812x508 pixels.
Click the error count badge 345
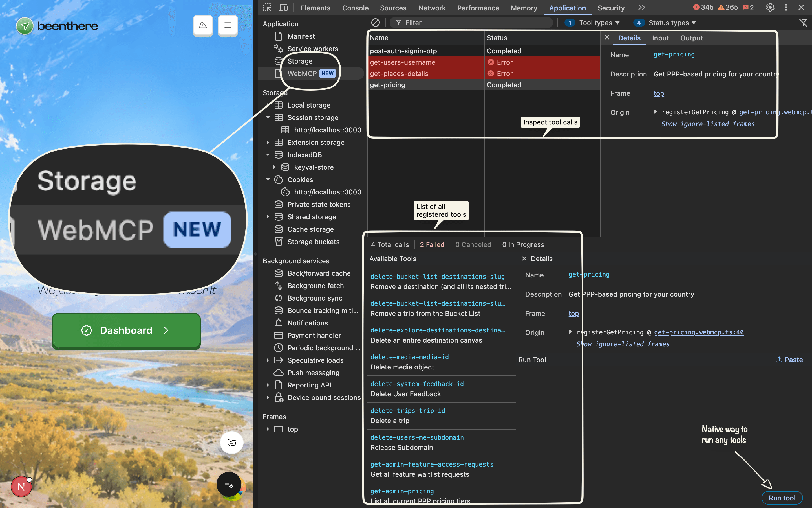pyautogui.click(x=703, y=7)
